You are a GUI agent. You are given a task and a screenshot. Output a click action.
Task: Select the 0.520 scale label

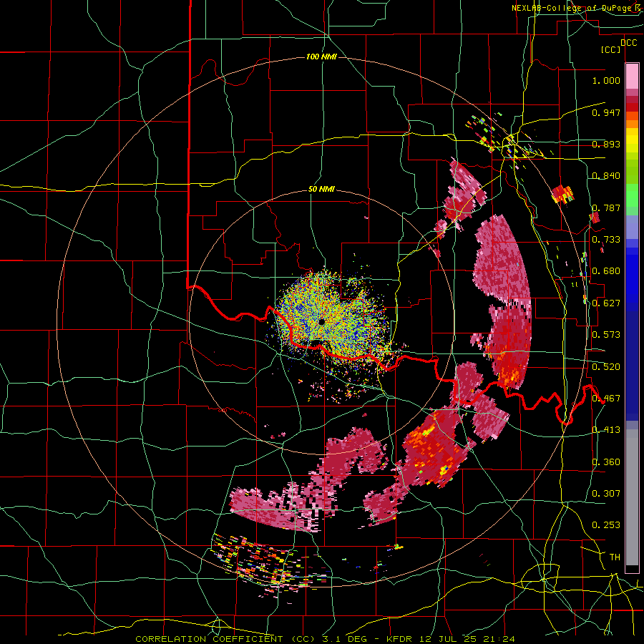(606, 367)
